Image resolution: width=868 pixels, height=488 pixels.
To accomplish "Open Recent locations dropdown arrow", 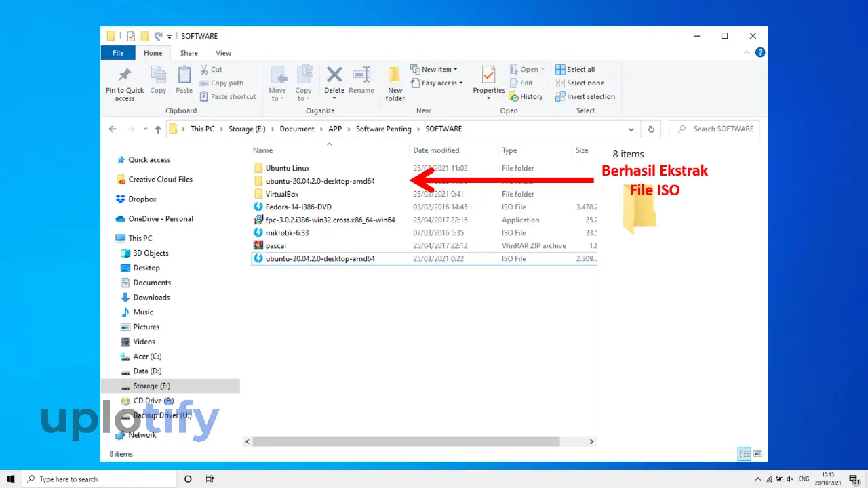I will click(x=145, y=129).
